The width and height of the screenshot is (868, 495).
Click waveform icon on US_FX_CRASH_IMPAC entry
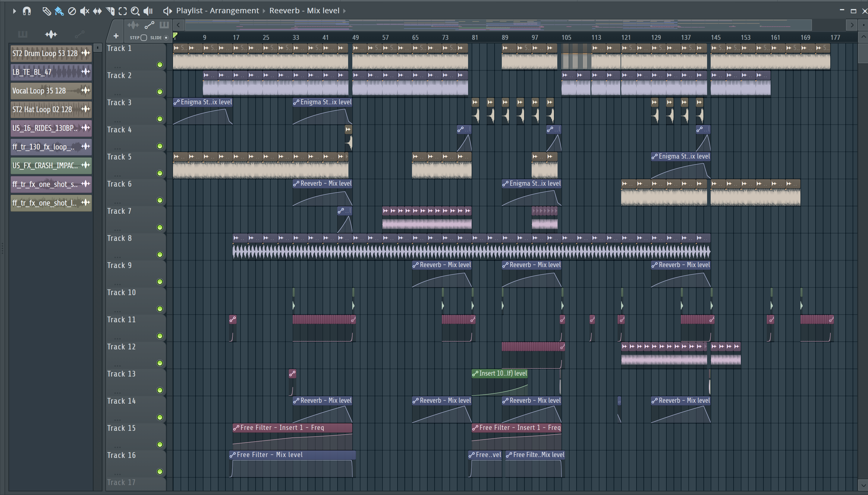86,165
